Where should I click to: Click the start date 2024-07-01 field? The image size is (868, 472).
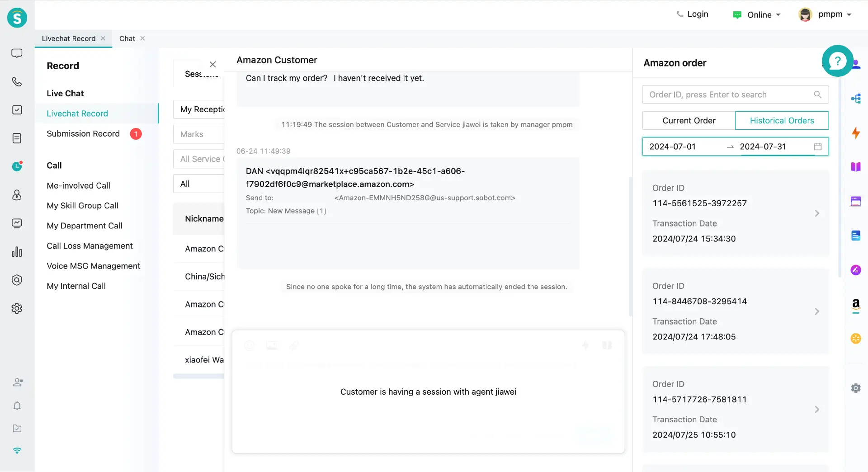(x=672, y=146)
